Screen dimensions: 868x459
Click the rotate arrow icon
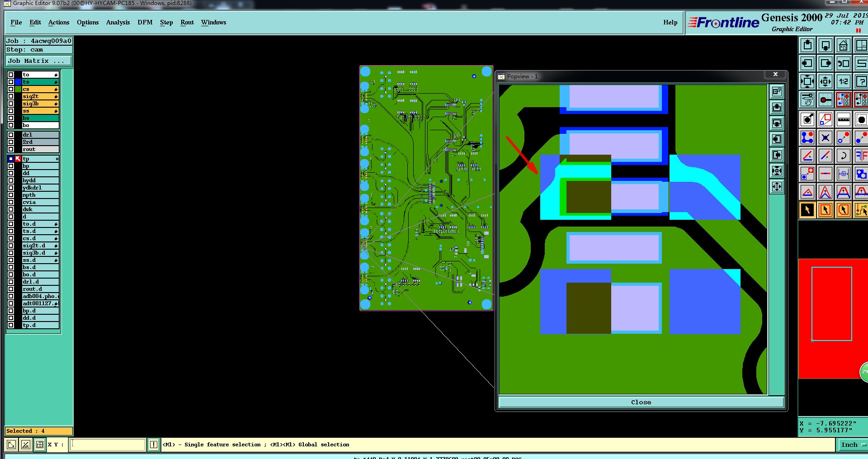[x=844, y=156]
